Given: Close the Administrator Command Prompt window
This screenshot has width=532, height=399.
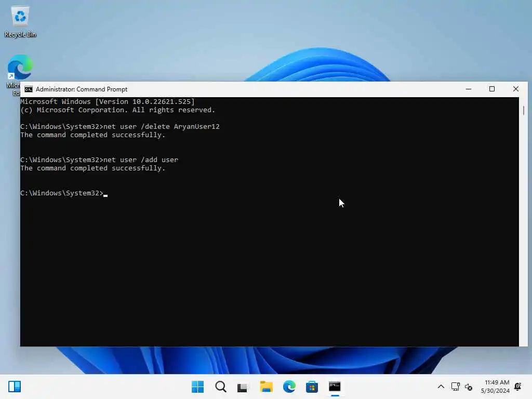Looking at the screenshot, I should pos(516,89).
